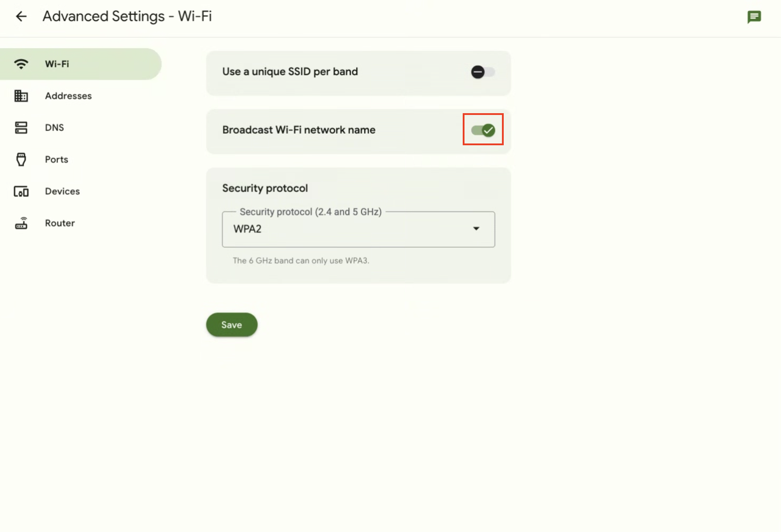Click the Use a unique SSID label
The height and width of the screenshot is (532, 781).
coord(290,72)
